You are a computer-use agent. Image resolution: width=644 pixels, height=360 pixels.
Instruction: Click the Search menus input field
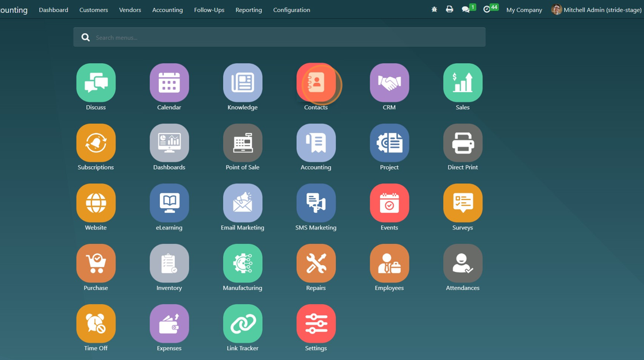(279, 37)
